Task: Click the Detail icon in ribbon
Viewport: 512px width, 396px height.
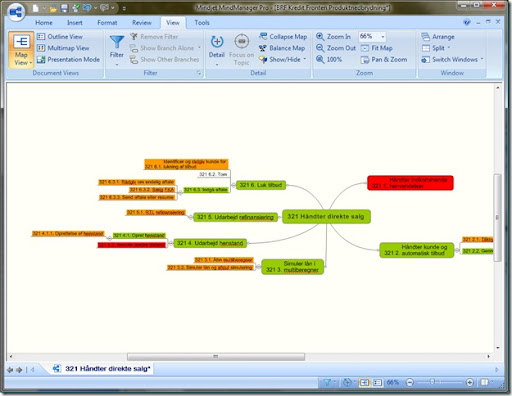Action: tap(217, 42)
